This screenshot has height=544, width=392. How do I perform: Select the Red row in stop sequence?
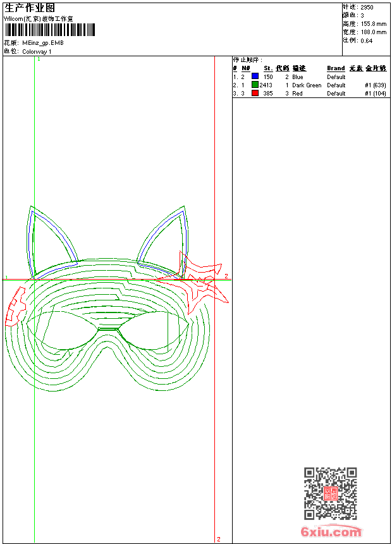coord(297,93)
